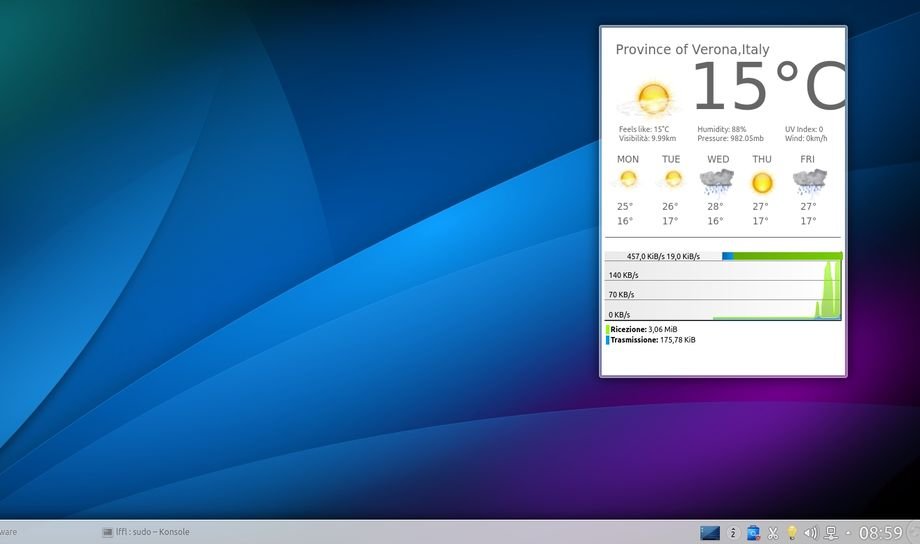
Task: Click the network speed bar indicator
Action: tap(781, 256)
